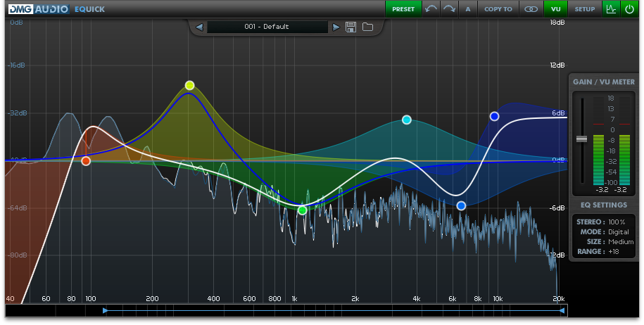Screen dimensions: 644x325
Task: Click the DMG AUDIO logo
Action: [x=38, y=8]
